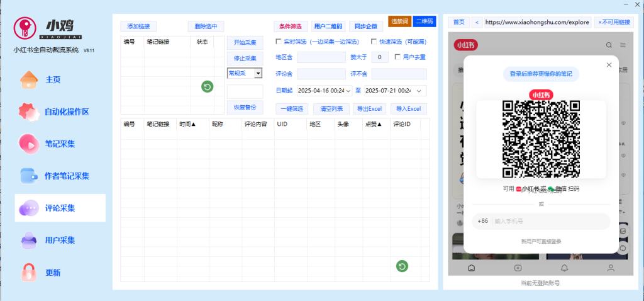Viewport: 644px width, 301px height.
Task: Go to browser 首页 button
Action: point(458,22)
